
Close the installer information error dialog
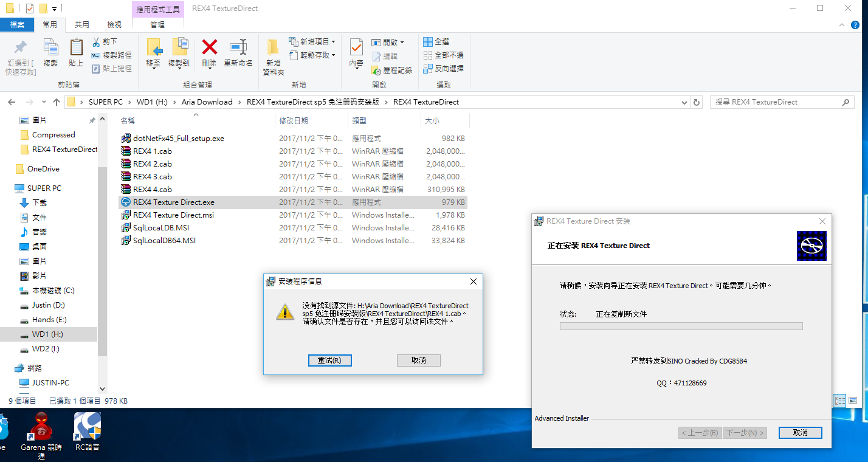click(x=474, y=281)
